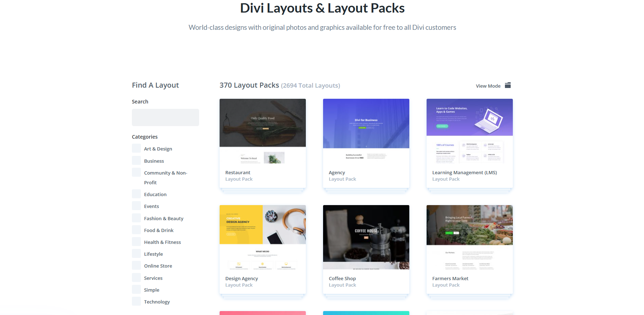644x315 pixels.
Task: Click the View Mode text label
Action: pyautogui.click(x=488, y=86)
